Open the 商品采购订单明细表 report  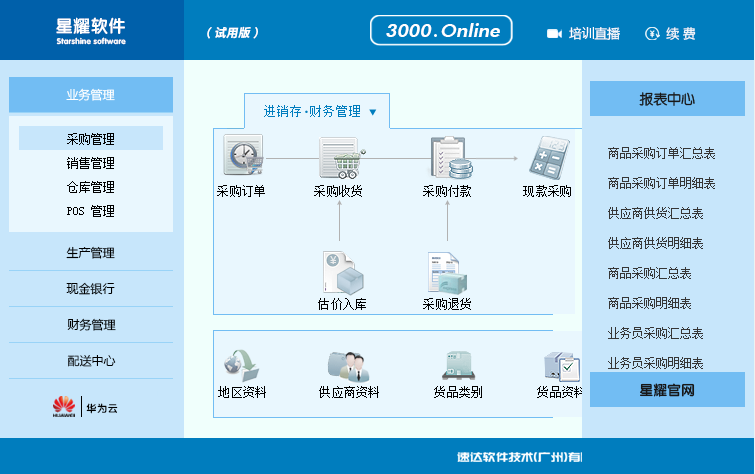(x=661, y=183)
